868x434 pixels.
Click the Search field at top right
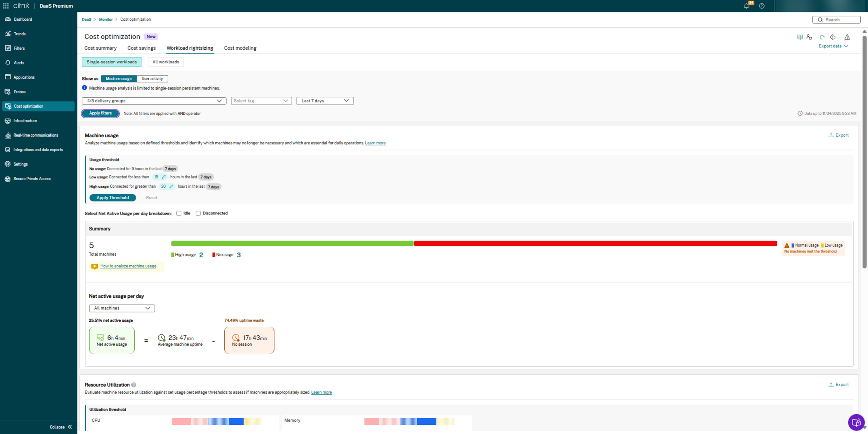(x=836, y=20)
